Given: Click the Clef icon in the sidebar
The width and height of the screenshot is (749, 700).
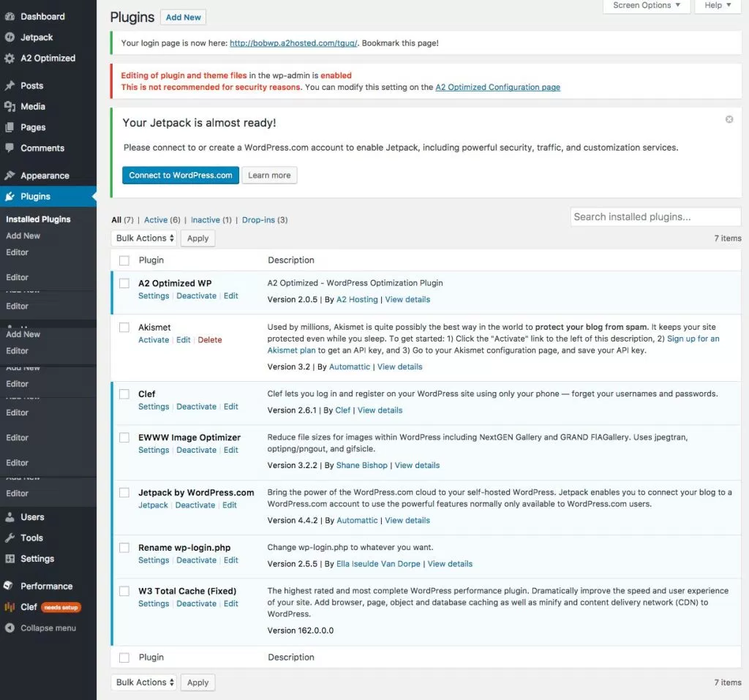Looking at the screenshot, I should tap(10, 607).
